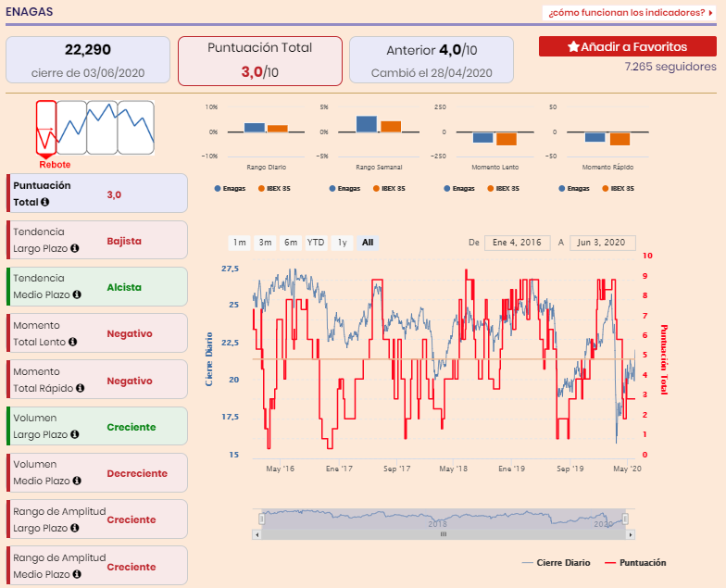This screenshot has width=726, height=588.
Task: Select 3m time range
Action: (x=265, y=243)
